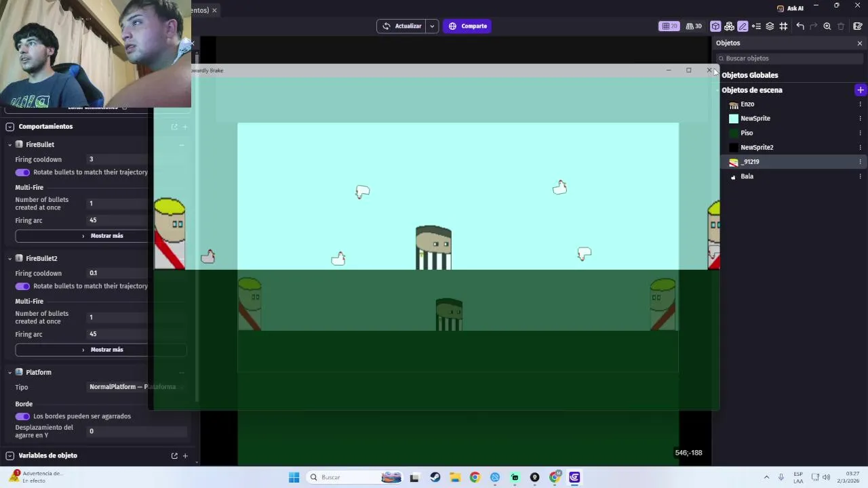
Task: Click the trash delete icon
Action: pyautogui.click(x=841, y=26)
